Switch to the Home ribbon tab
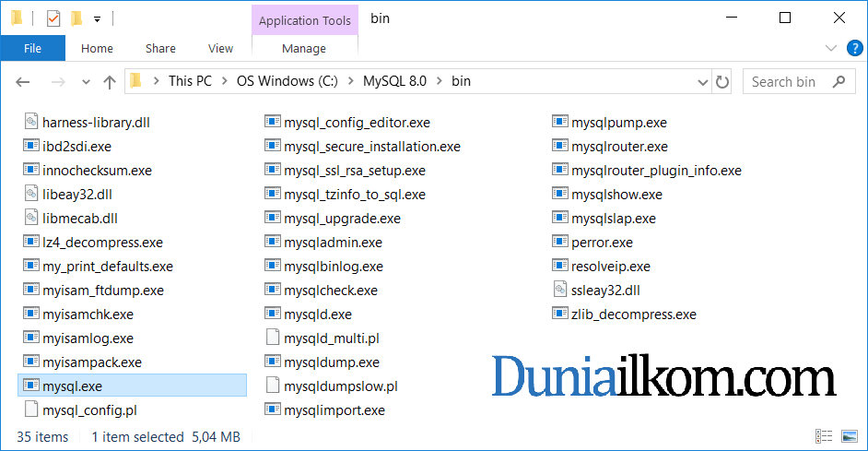The width and height of the screenshot is (868, 451). [x=97, y=49]
